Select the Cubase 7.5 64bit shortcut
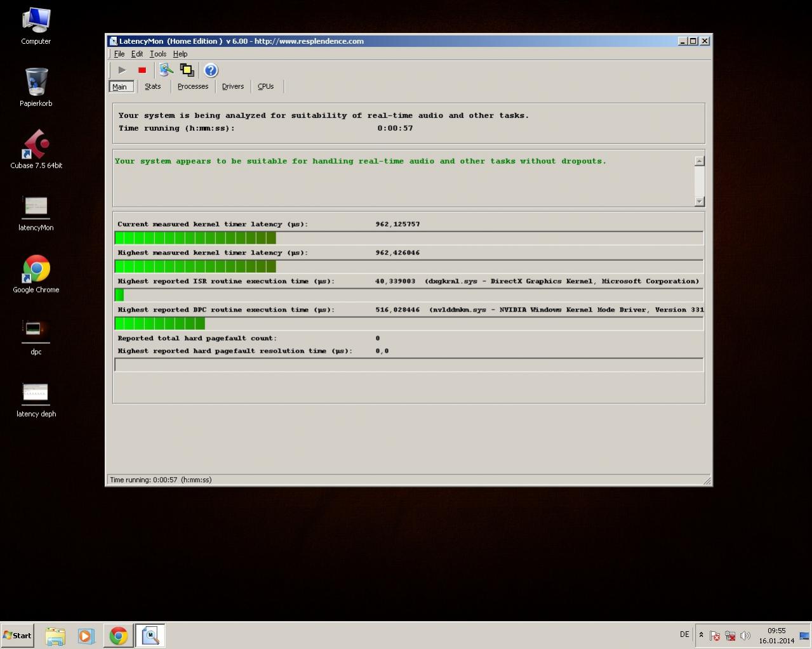Viewport: 812px width, 649px height. click(x=36, y=150)
